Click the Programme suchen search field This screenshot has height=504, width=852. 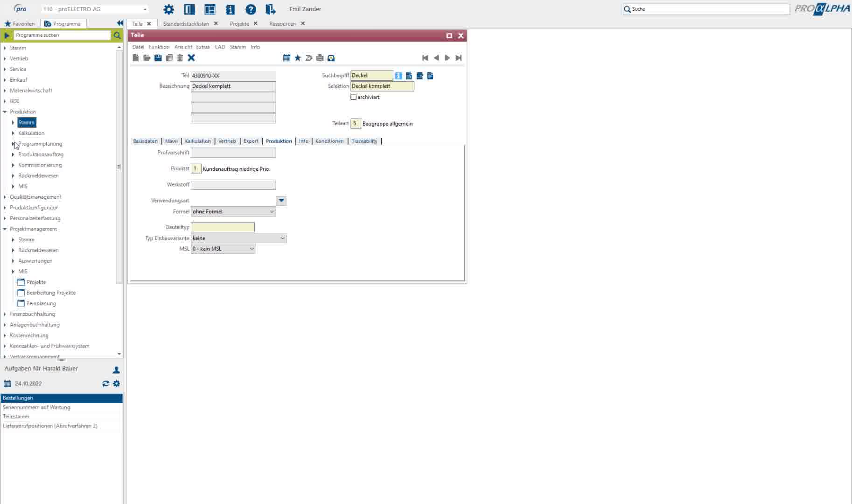pos(62,35)
